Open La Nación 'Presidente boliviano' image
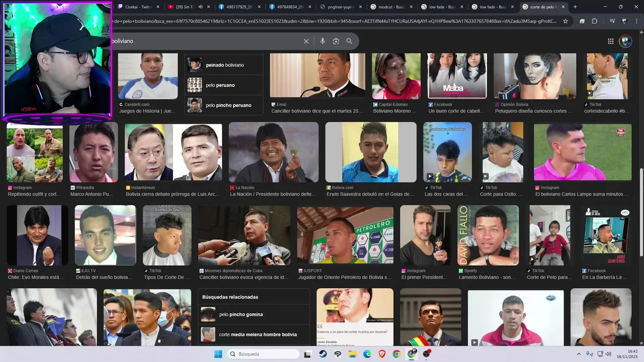The height and width of the screenshot is (362, 644). pos(274,152)
